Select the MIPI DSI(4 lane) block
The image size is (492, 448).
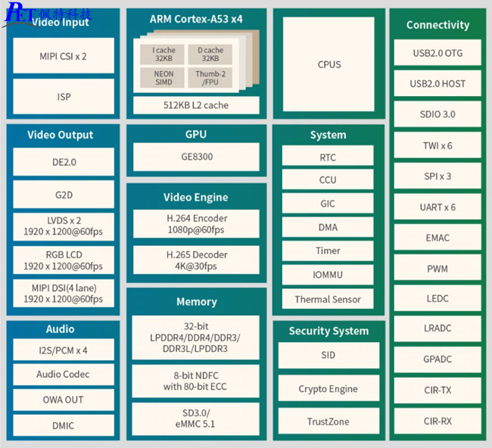64,294
